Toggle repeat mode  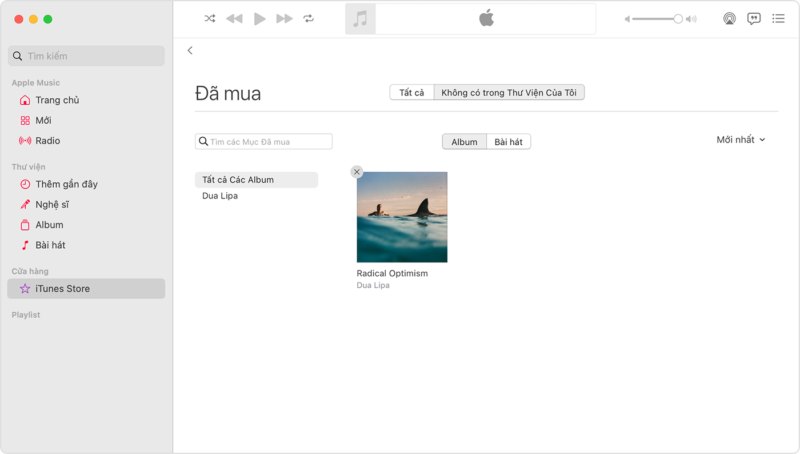309,19
